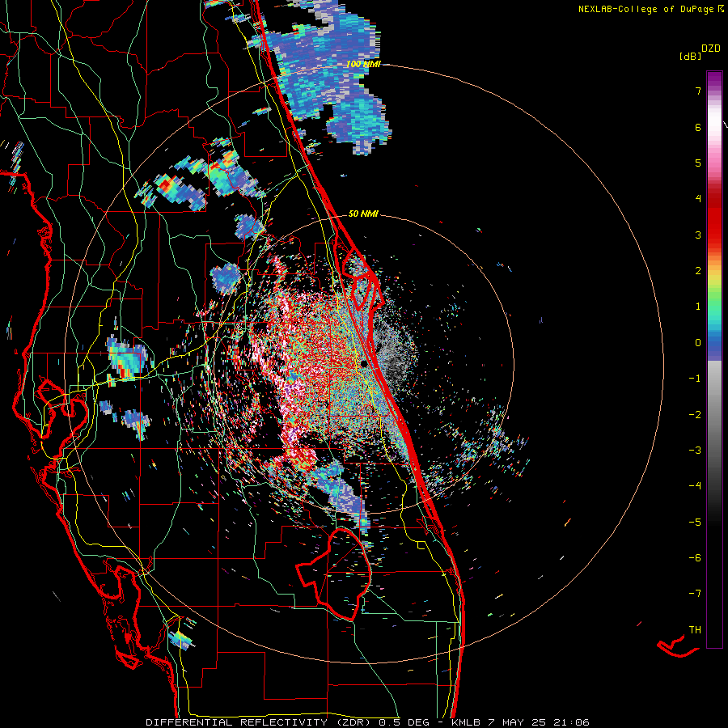
Task: Click the -6 dB scale label
Action: pyautogui.click(x=695, y=558)
